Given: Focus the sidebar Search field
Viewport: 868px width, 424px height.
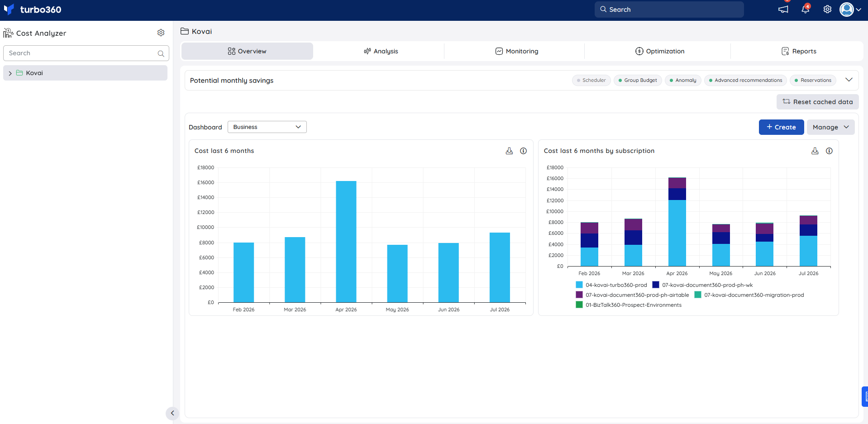Looking at the screenshot, I should (86, 53).
